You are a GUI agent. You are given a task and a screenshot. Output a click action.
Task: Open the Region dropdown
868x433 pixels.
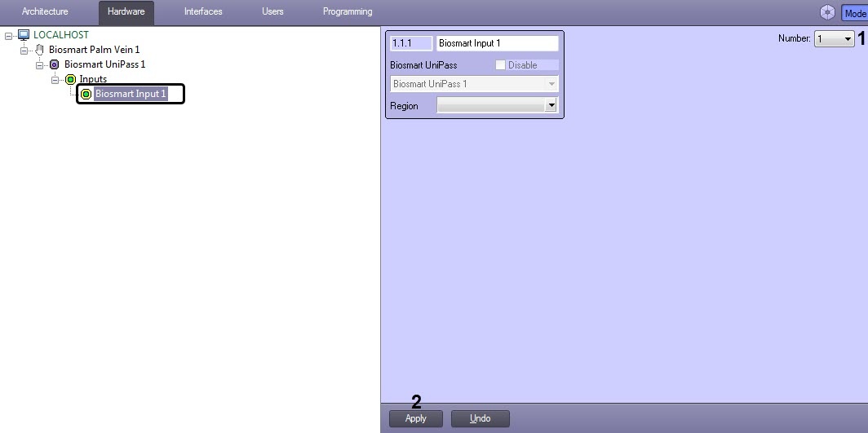click(x=550, y=105)
